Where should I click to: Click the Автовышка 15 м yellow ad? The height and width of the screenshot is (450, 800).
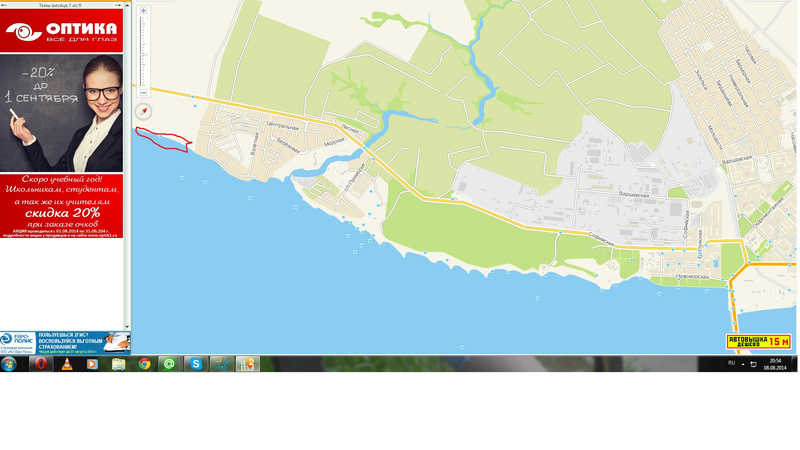(x=759, y=341)
